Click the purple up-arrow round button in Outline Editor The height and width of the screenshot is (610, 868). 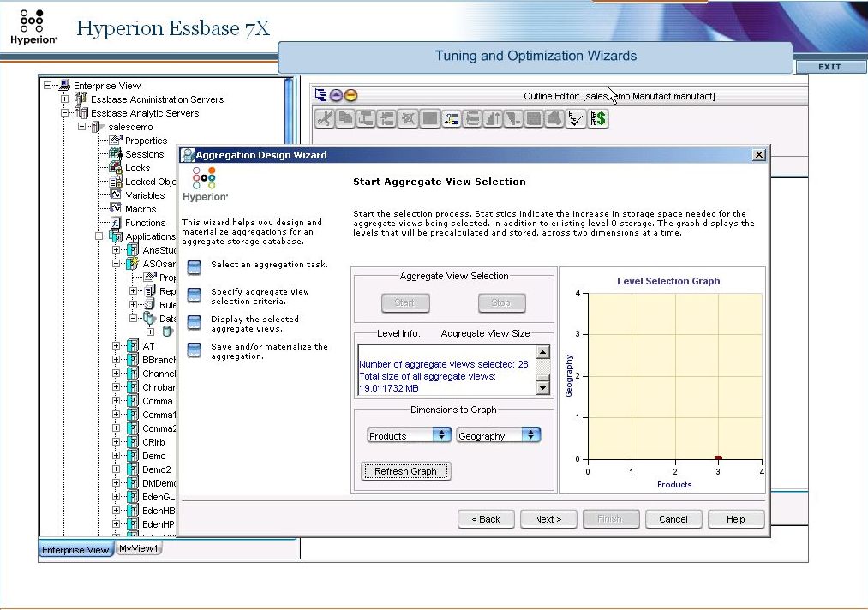click(336, 95)
